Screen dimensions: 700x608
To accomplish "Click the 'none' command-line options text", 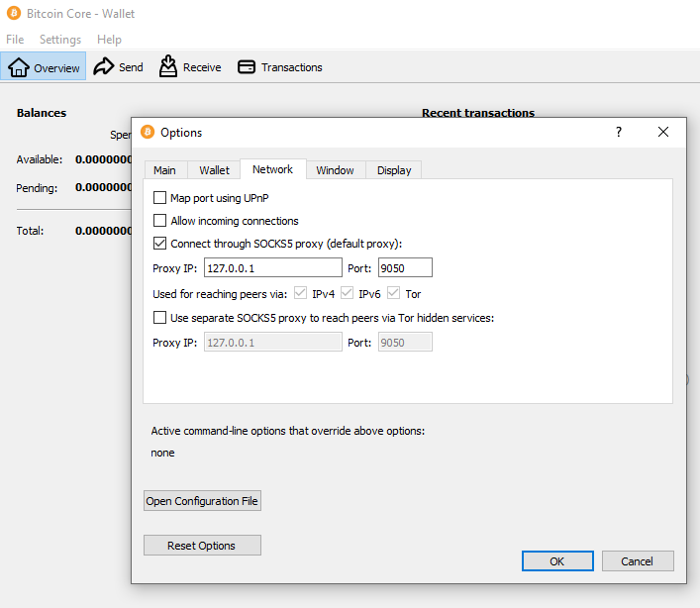I will 162,453.
